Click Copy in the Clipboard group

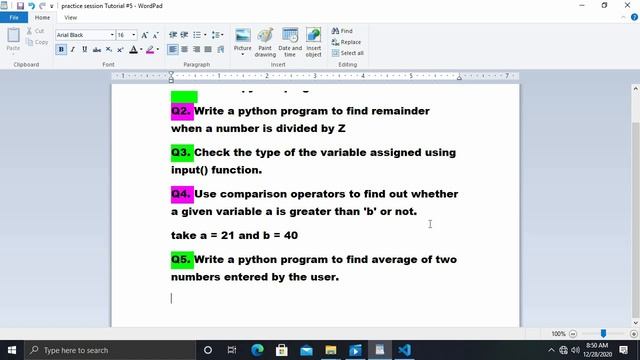[x=37, y=42]
